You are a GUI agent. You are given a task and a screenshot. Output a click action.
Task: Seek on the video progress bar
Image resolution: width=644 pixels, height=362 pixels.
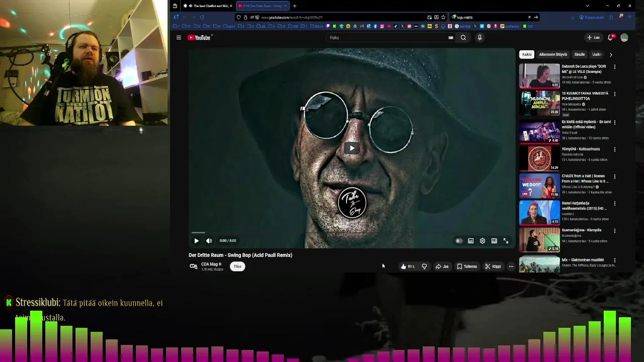(x=352, y=233)
